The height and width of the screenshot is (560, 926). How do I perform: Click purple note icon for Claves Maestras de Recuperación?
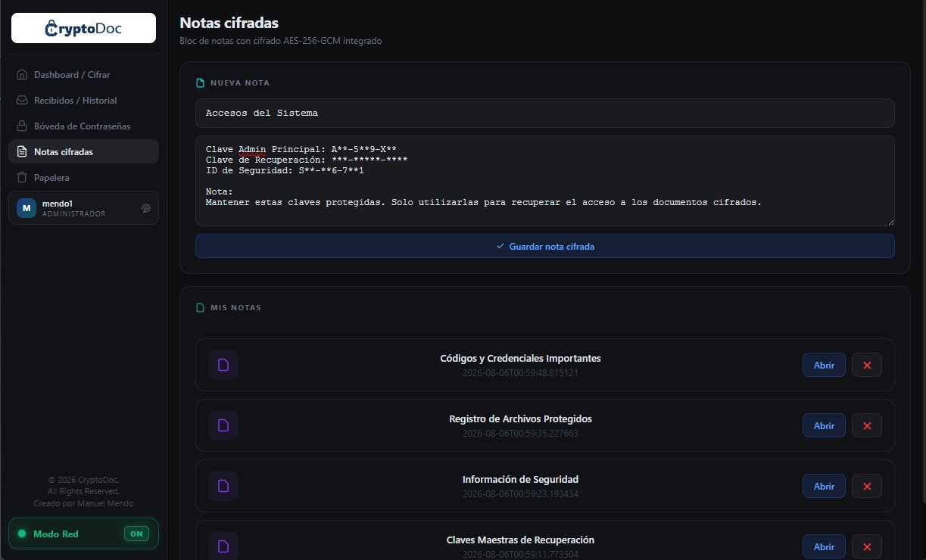[x=223, y=546]
